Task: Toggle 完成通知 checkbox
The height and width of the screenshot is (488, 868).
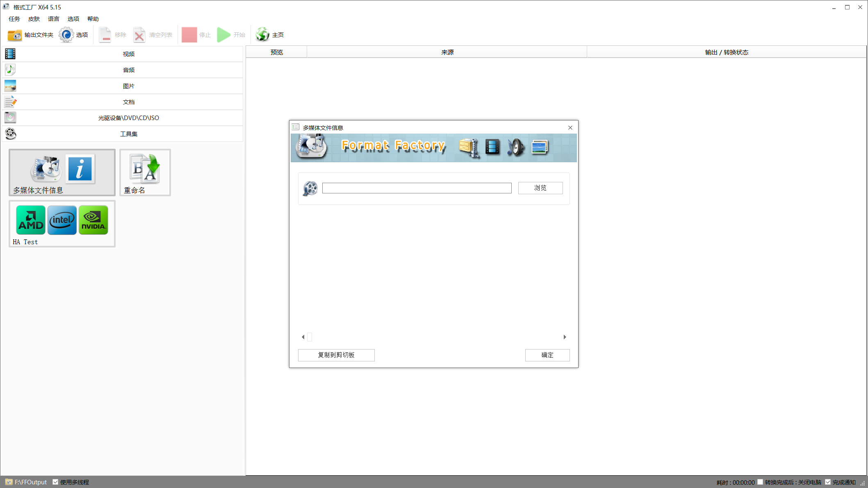Action: (x=828, y=482)
